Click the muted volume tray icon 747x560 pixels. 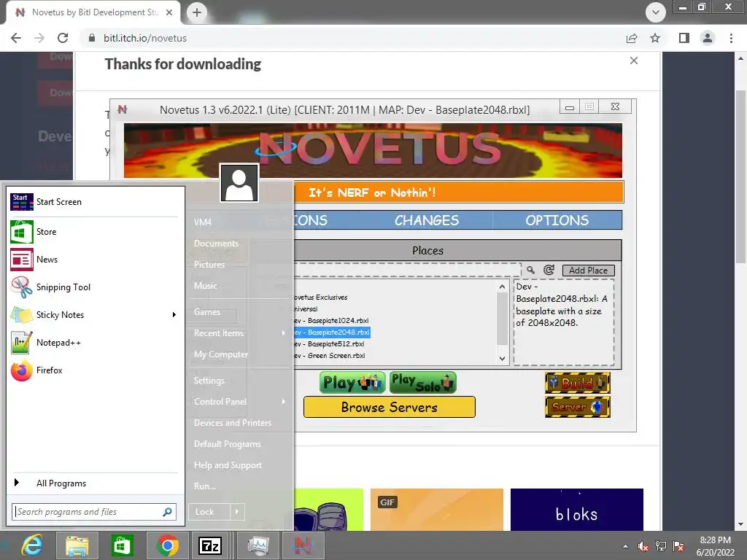(643, 546)
